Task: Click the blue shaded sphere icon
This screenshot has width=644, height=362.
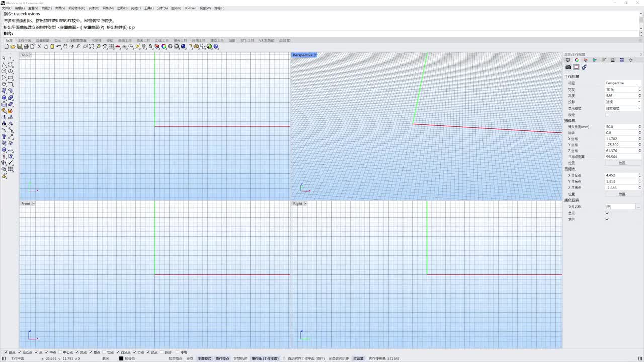Action: tap(183, 46)
